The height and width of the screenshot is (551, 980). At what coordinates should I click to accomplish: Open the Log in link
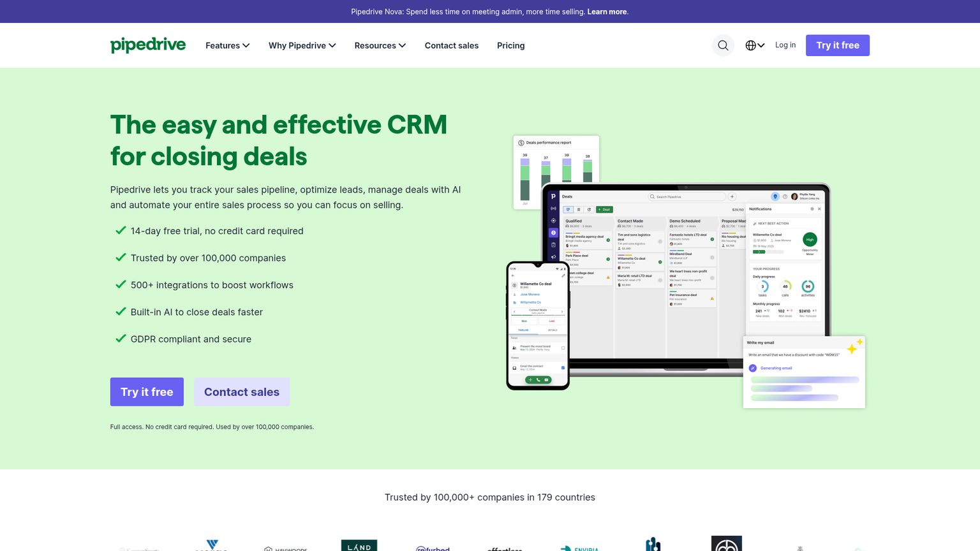point(785,45)
